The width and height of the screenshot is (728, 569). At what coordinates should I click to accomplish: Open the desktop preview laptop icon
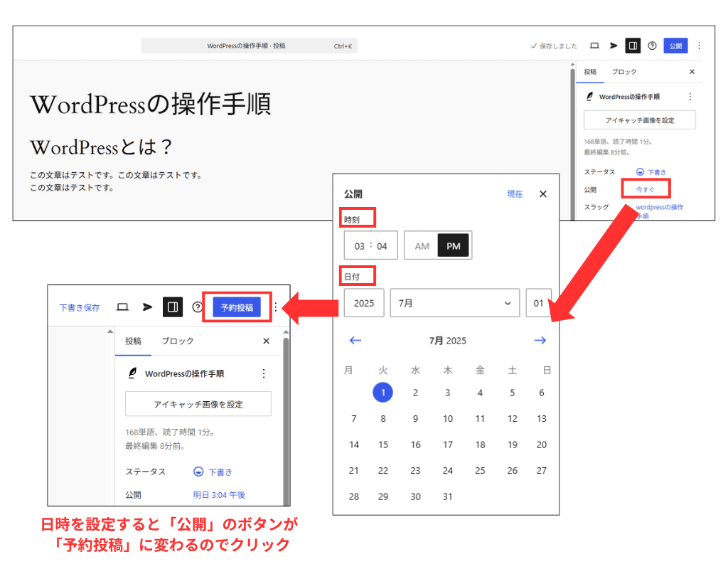point(594,46)
